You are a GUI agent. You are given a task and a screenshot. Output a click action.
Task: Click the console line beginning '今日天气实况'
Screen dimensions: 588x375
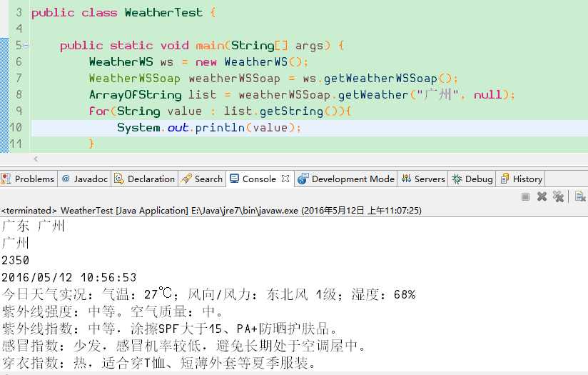coord(208,294)
